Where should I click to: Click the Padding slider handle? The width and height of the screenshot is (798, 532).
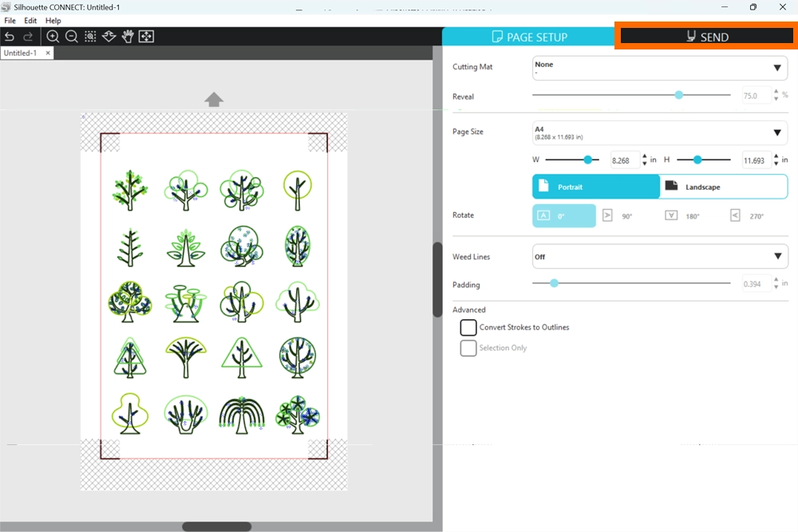click(554, 283)
